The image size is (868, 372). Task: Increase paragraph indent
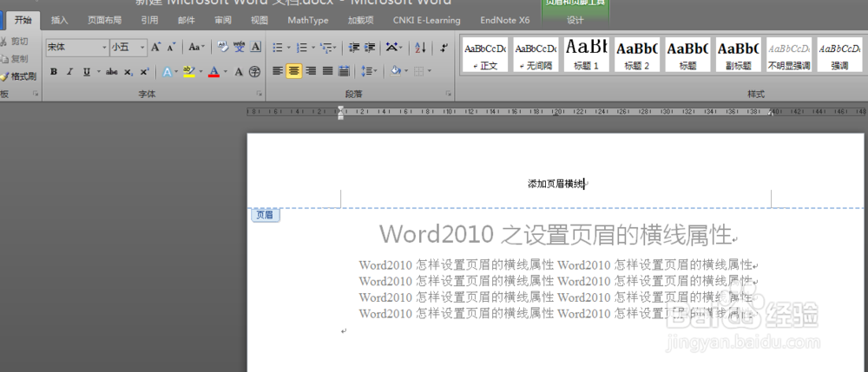[x=370, y=48]
